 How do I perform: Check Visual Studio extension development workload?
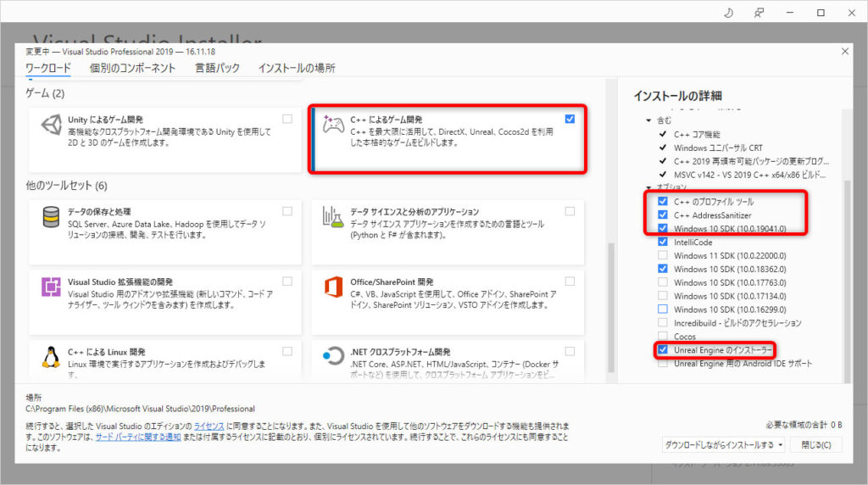coord(287,282)
